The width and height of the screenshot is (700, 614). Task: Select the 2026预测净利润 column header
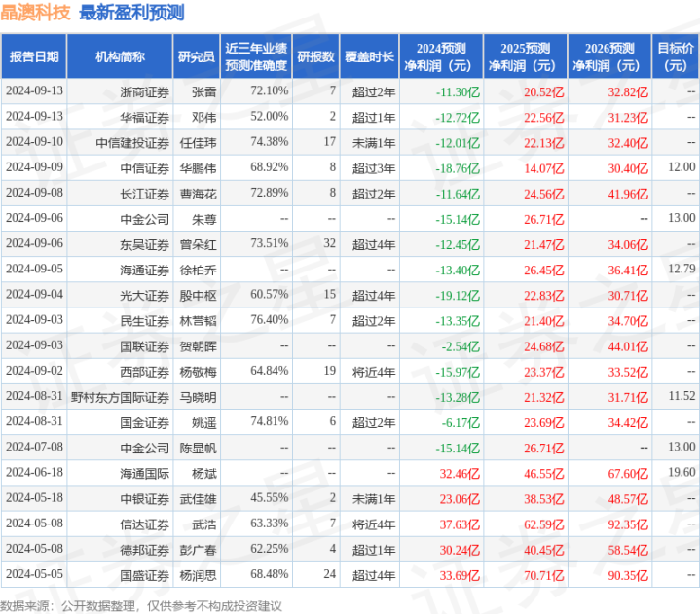609,56
